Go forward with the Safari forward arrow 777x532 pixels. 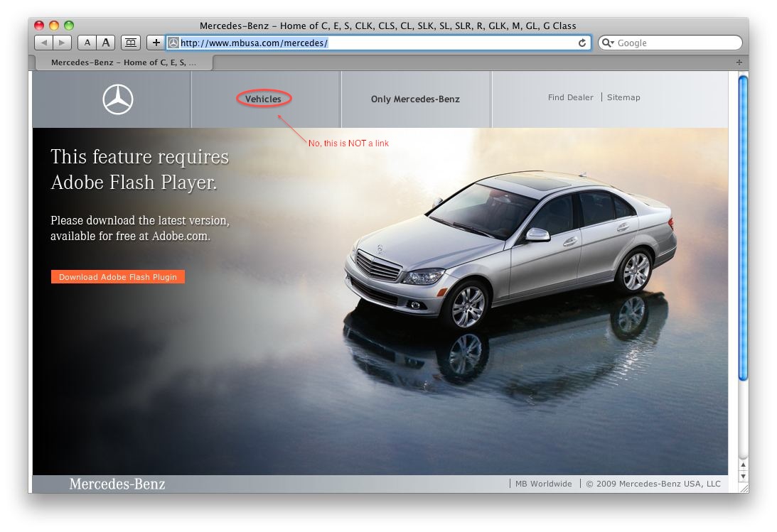(63, 43)
